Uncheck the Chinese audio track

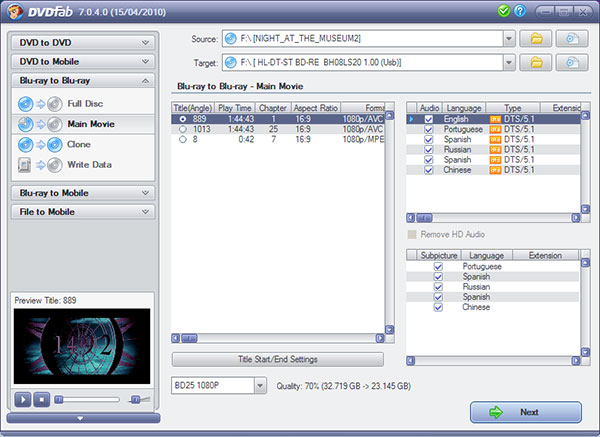[429, 170]
